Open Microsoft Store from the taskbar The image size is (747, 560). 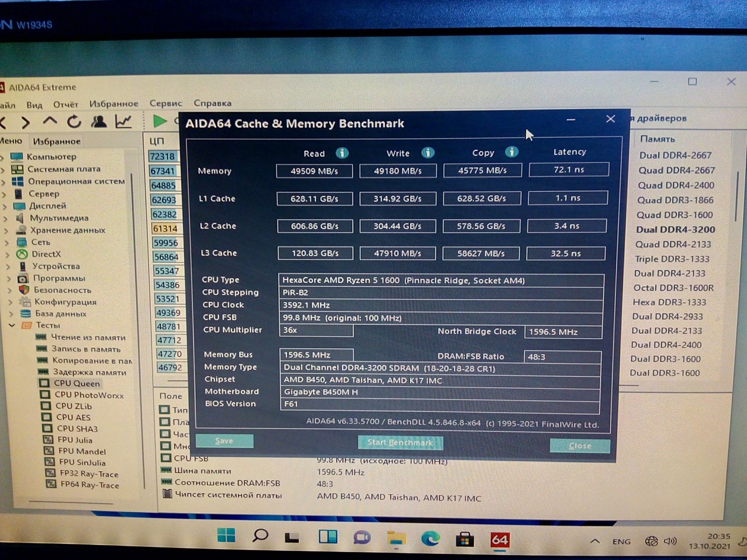[465, 540]
